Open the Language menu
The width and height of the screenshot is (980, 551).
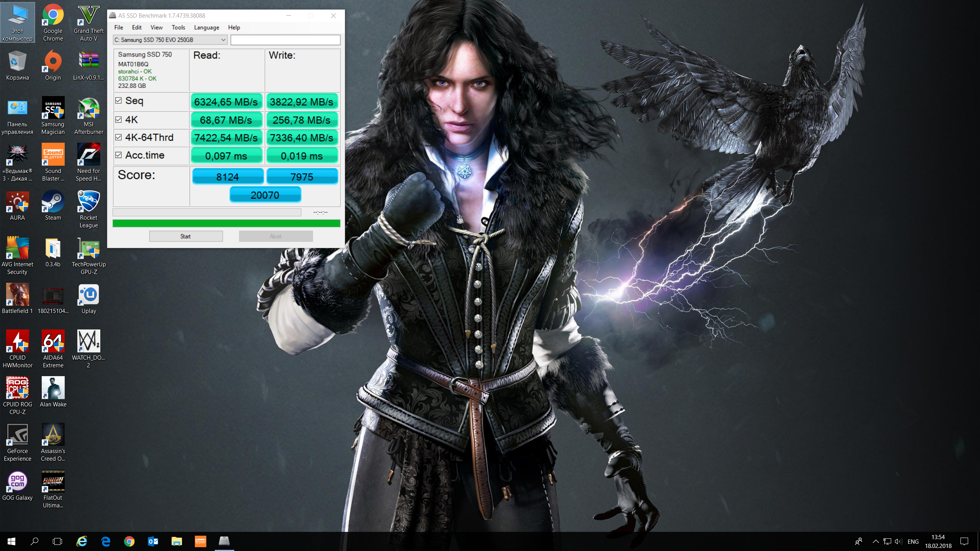click(x=206, y=28)
